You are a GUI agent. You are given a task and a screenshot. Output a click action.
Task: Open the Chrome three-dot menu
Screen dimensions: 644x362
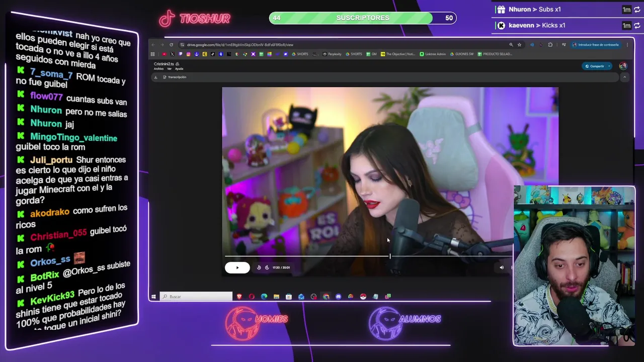627,45
